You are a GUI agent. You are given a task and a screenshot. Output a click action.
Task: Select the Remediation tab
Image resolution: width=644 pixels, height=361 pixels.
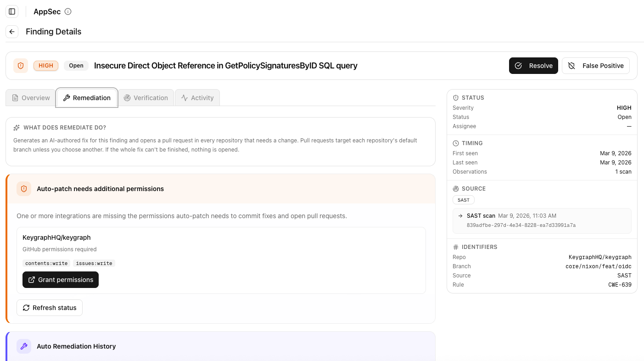click(87, 98)
